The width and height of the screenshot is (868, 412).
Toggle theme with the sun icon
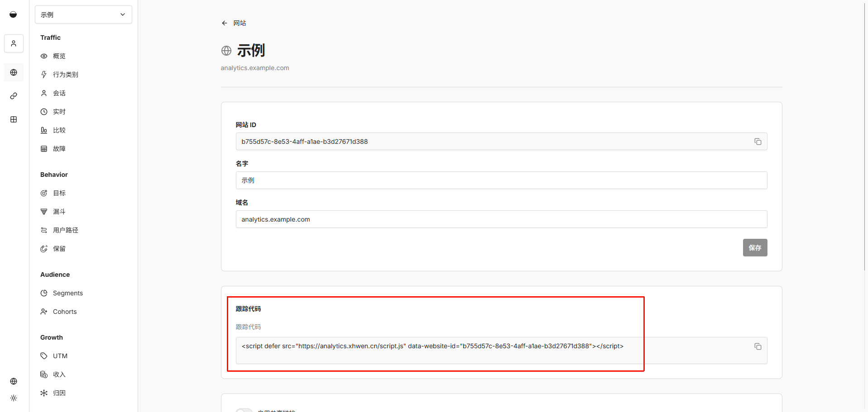click(14, 398)
